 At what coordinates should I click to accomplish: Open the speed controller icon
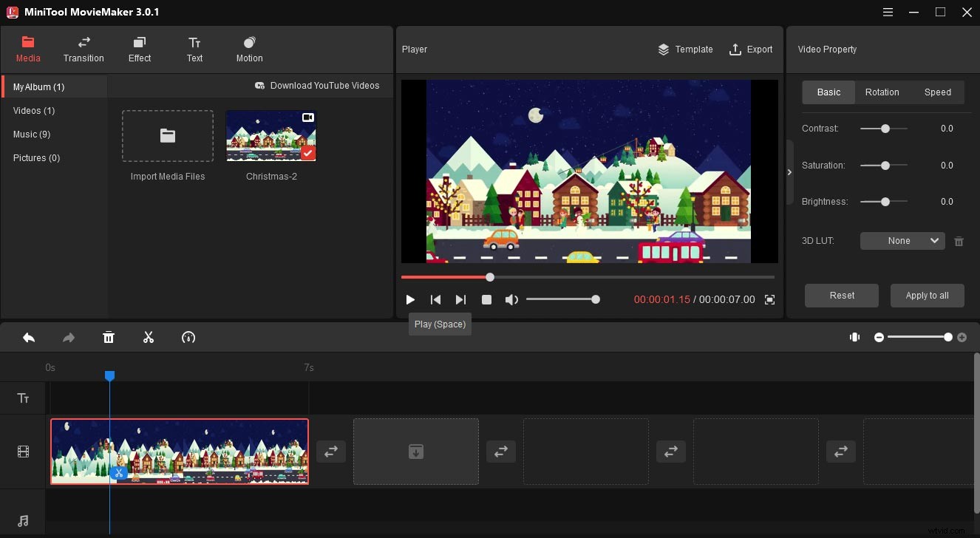(x=188, y=338)
